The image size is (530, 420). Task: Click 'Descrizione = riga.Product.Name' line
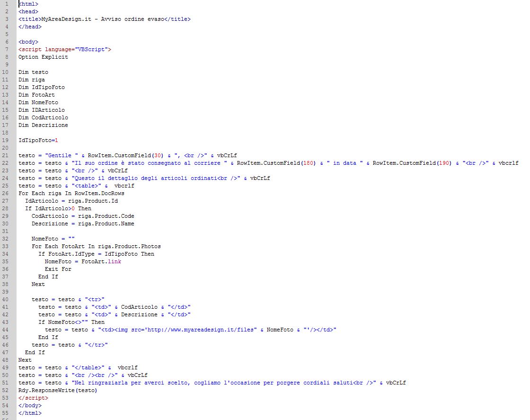point(83,223)
